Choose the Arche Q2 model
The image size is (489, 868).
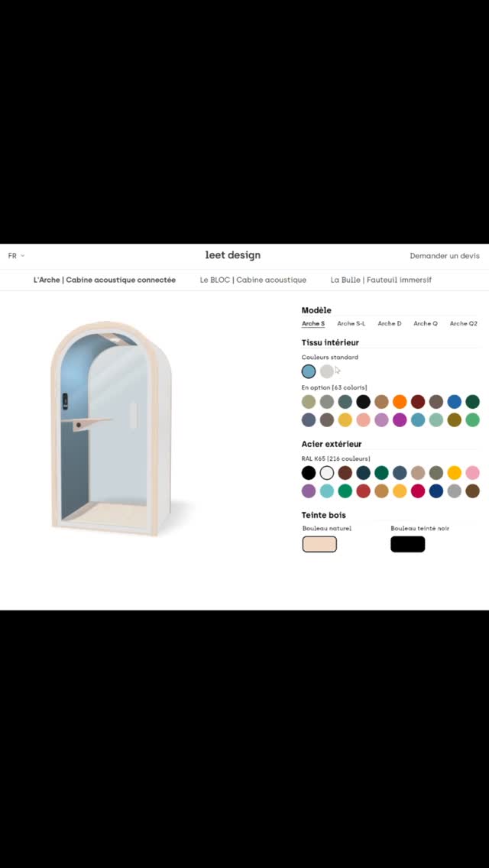464,323
